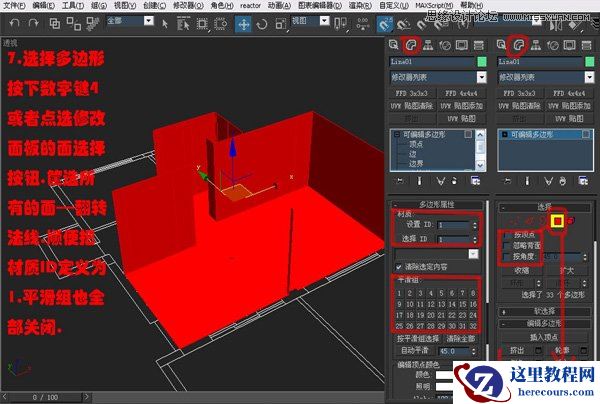The height and width of the screenshot is (404, 600).
Task: Click the 按平滑组选择 button
Action: [418, 338]
